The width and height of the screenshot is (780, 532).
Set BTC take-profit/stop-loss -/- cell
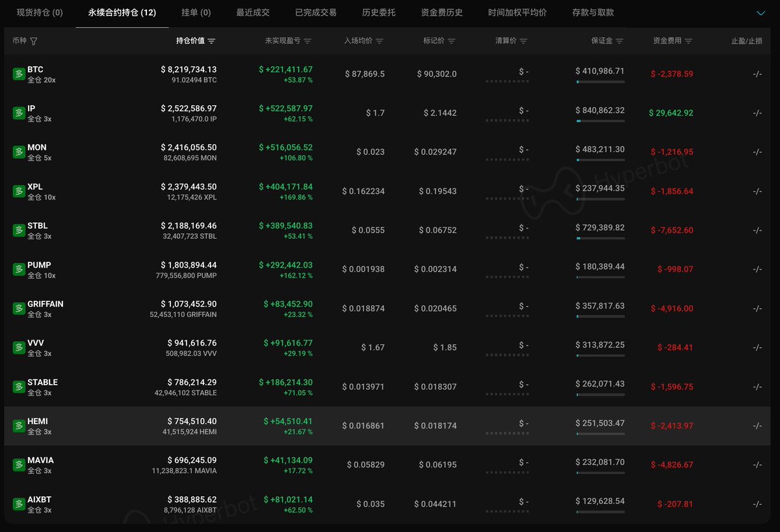(x=757, y=74)
